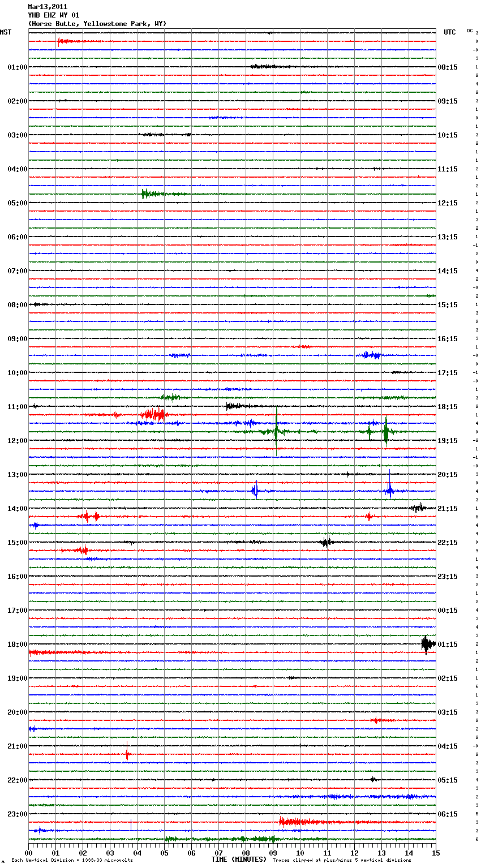This screenshot has height=868, width=481.
Task: Click the '14:15' UTC time label
Action: tap(448, 271)
